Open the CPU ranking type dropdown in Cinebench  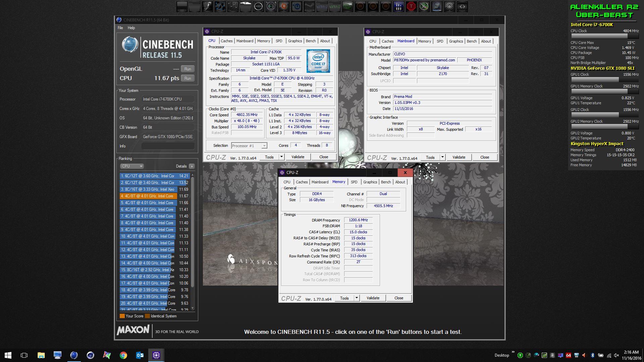pos(132,166)
